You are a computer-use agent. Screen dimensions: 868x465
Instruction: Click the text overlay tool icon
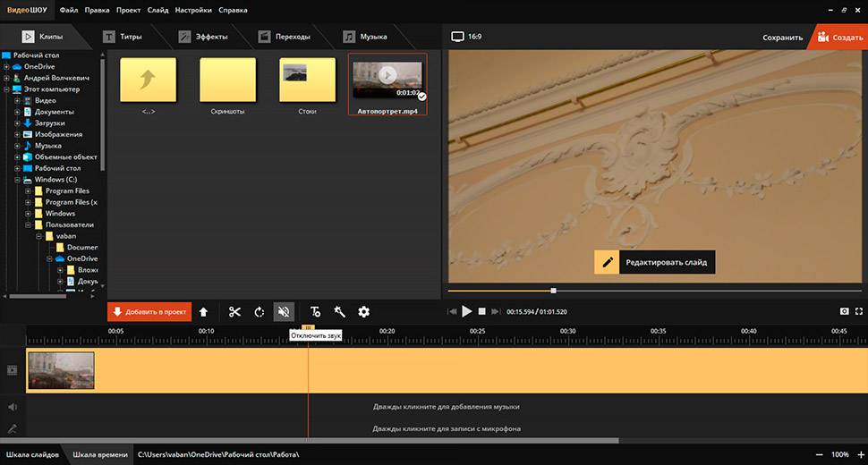pos(315,312)
